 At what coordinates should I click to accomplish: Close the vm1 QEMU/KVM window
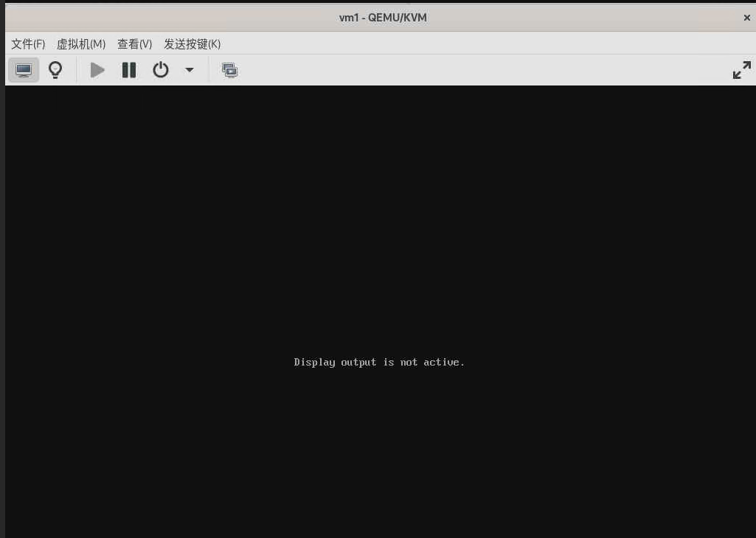(x=746, y=18)
